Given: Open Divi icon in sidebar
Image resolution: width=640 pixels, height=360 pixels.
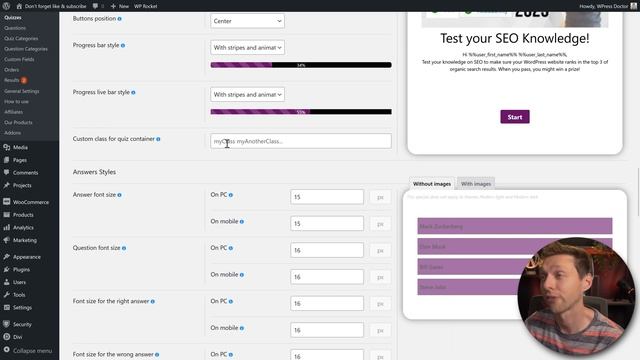Looking at the screenshot, I should [x=7, y=337].
